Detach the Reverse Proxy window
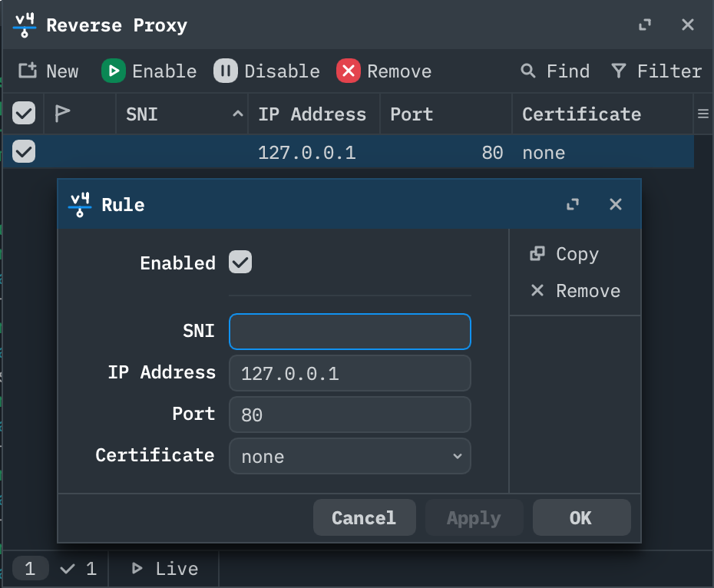The width and height of the screenshot is (714, 588). point(644,25)
